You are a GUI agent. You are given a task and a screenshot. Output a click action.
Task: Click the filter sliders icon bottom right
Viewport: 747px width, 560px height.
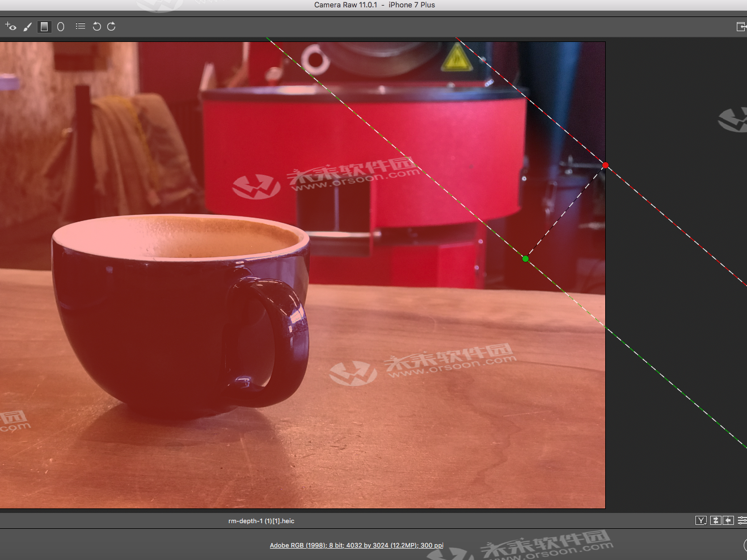coord(742,520)
